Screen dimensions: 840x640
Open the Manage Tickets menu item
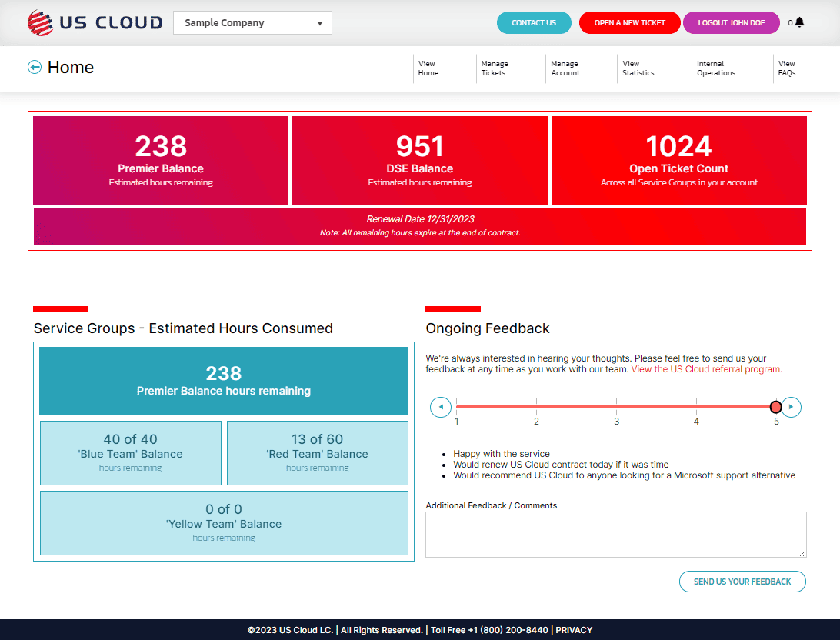495,68
